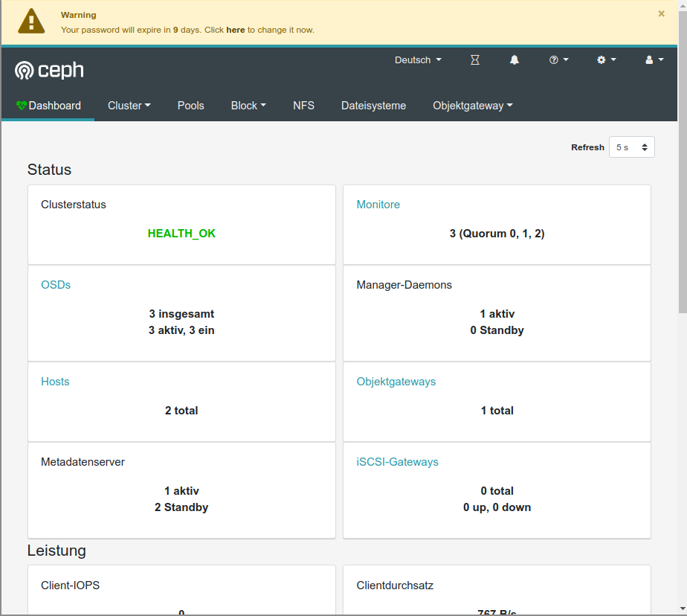The height and width of the screenshot is (616, 687).
Task: Open the Deutsch language dropdown
Action: click(418, 60)
